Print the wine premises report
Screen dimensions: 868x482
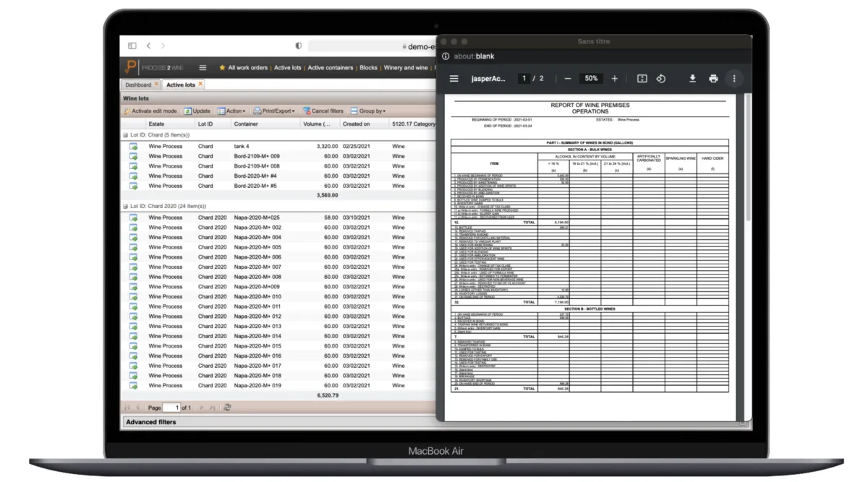[713, 79]
